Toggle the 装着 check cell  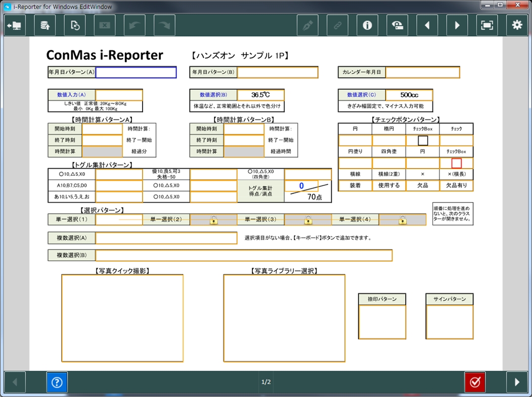coord(355,185)
